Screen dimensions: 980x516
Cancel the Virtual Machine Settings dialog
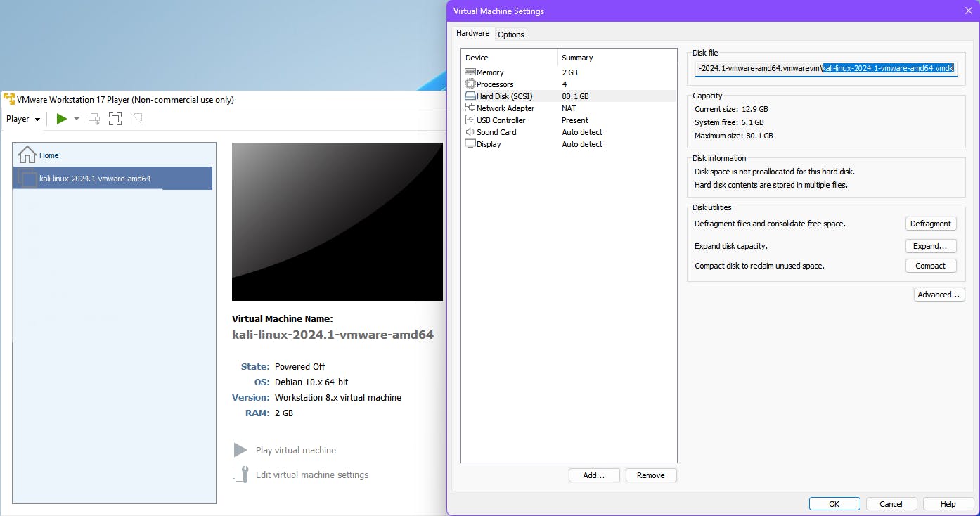click(x=891, y=503)
